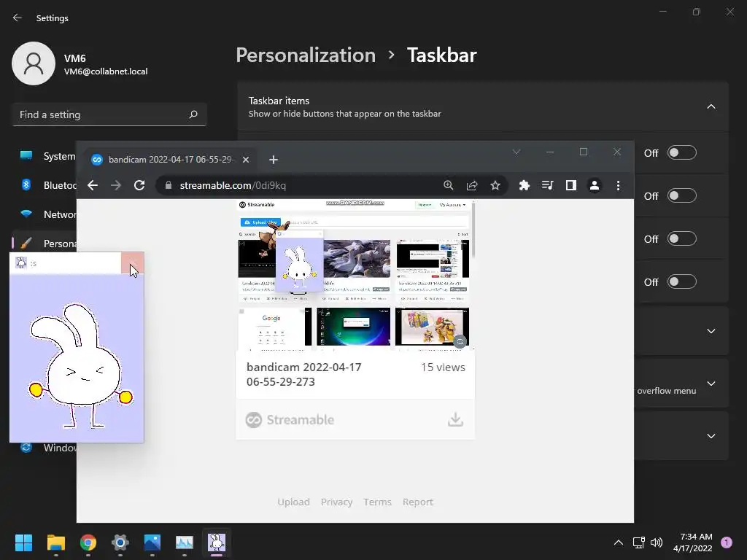Click Upload footer link

tap(293, 502)
